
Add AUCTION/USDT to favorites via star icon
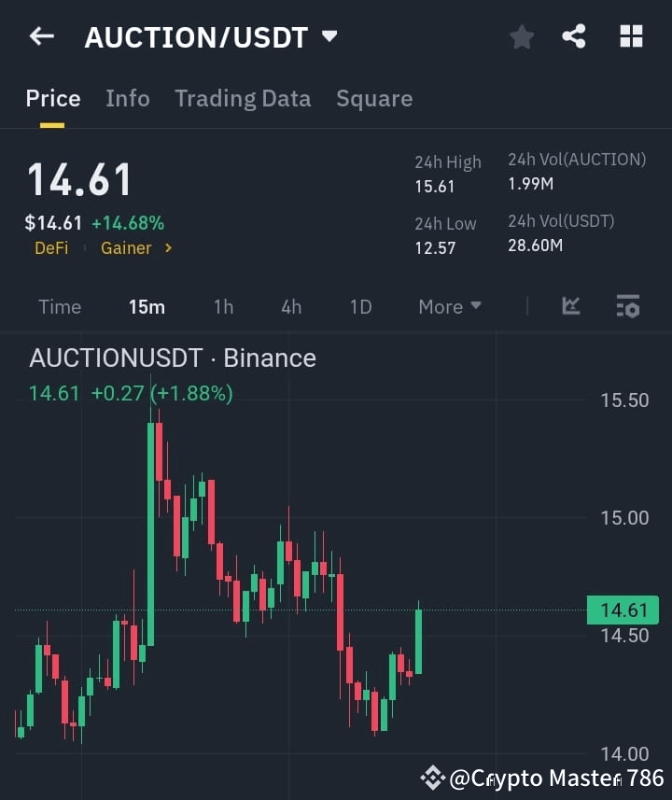522,36
